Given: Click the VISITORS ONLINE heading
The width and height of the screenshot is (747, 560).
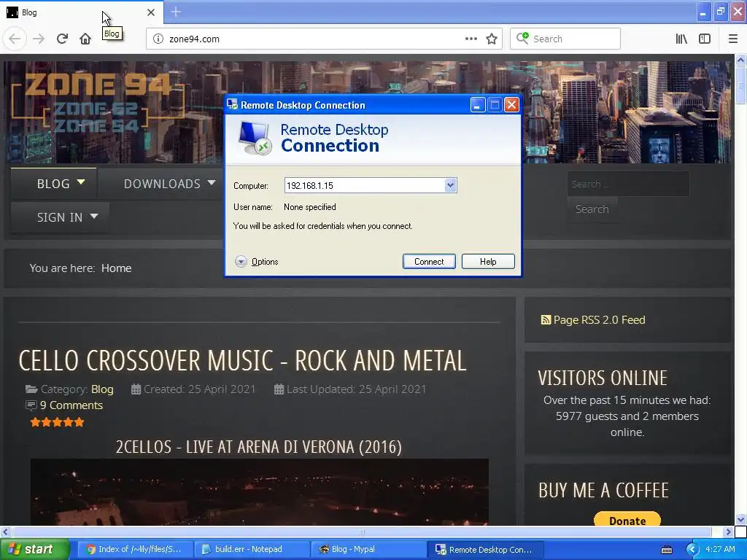Looking at the screenshot, I should 603,378.
